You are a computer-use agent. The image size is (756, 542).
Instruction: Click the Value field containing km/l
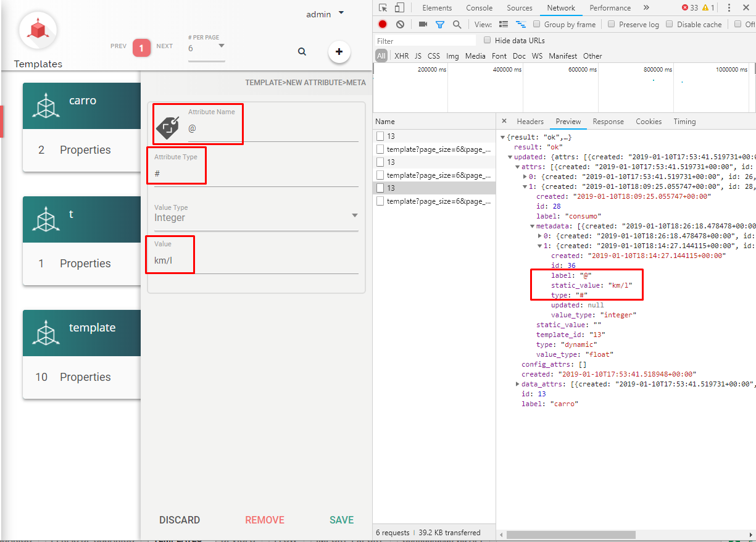point(256,261)
